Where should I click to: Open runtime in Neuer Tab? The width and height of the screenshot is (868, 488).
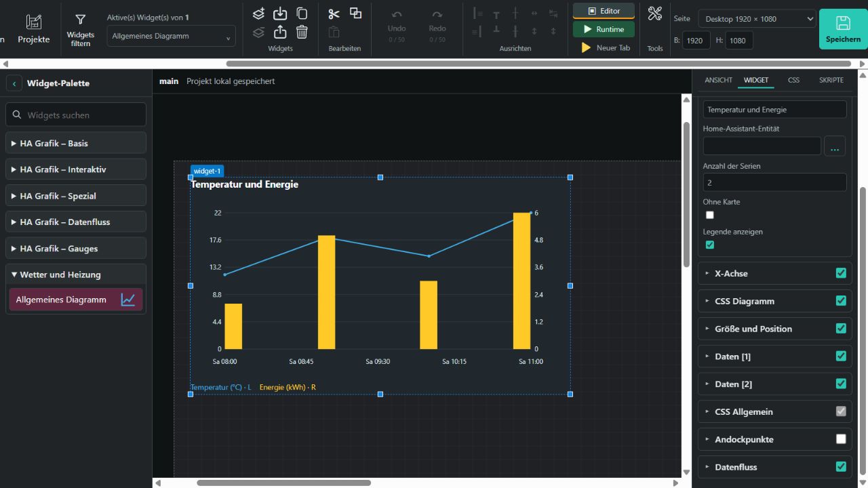606,48
